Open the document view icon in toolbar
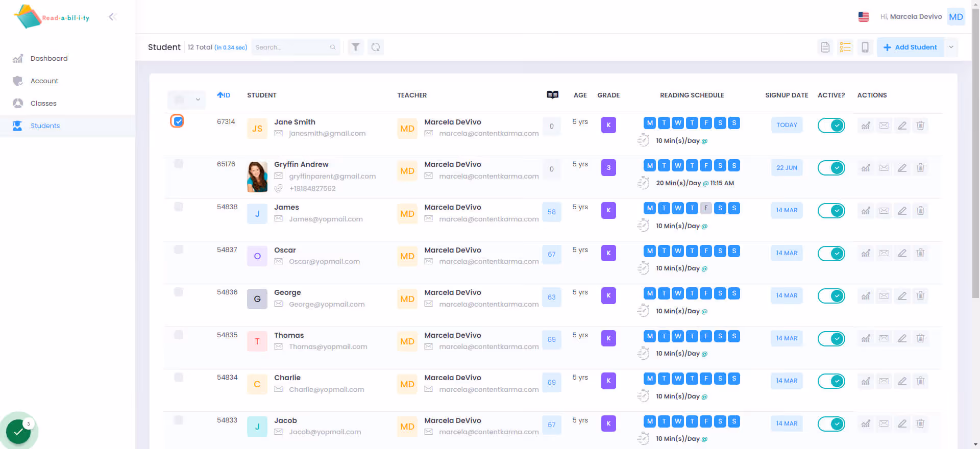The height and width of the screenshot is (449, 980). click(825, 47)
